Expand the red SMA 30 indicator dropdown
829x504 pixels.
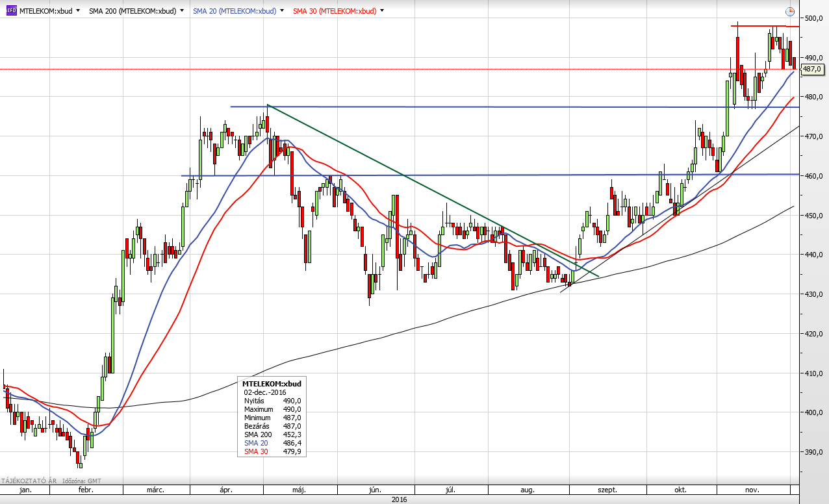(x=381, y=11)
